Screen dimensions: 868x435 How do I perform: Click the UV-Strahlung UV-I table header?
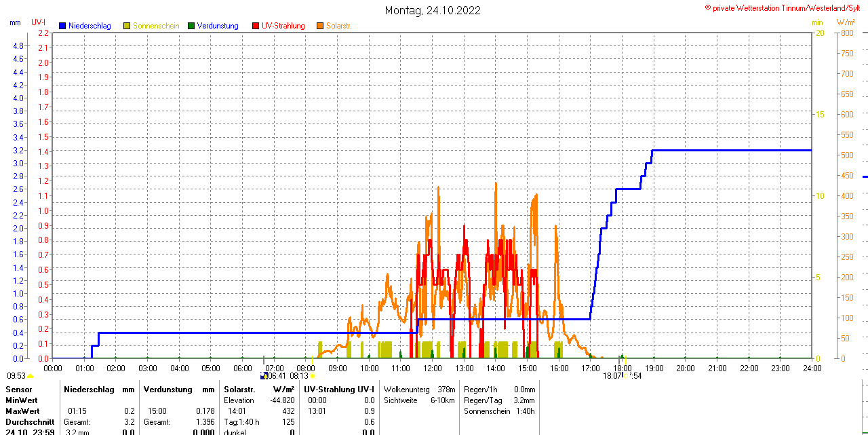click(x=339, y=390)
